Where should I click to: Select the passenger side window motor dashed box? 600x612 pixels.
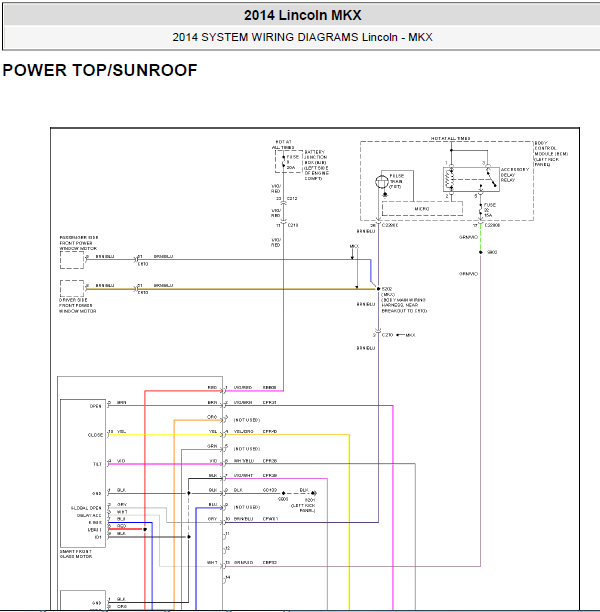(72, 260)
